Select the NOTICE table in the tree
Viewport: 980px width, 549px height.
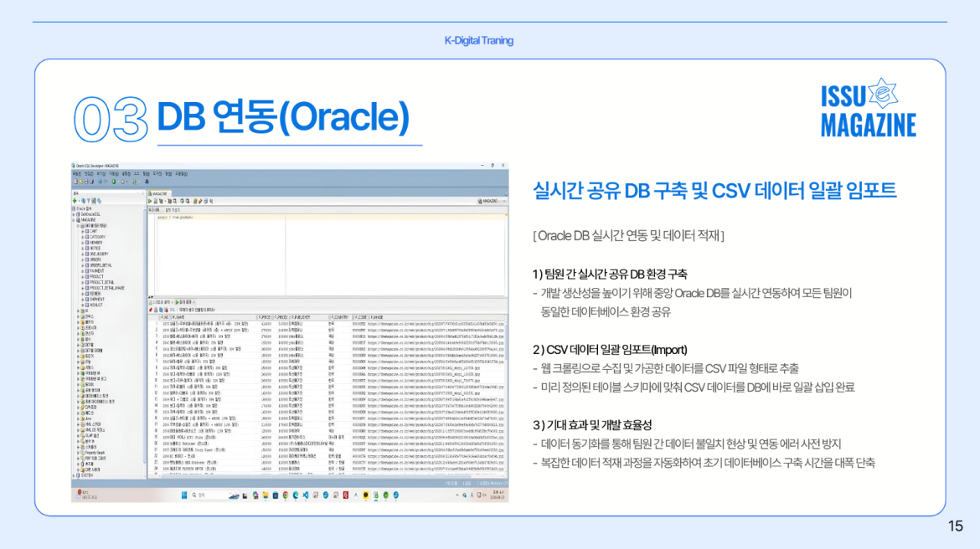point(95,248)
